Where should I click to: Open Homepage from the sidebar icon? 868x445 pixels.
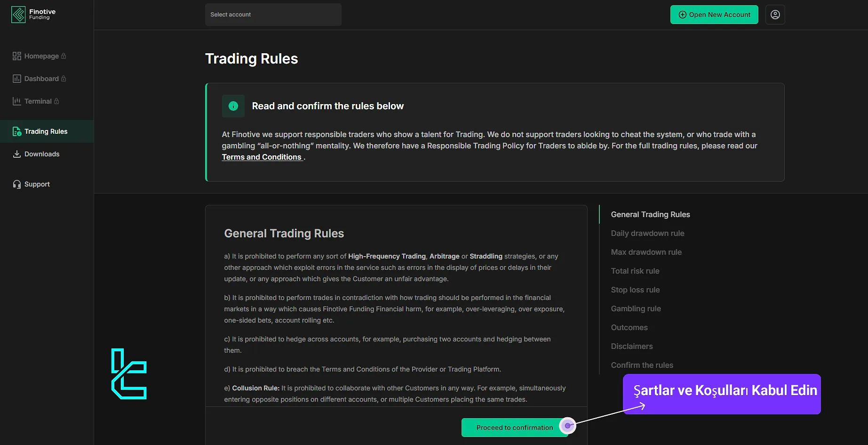[16, 56]
